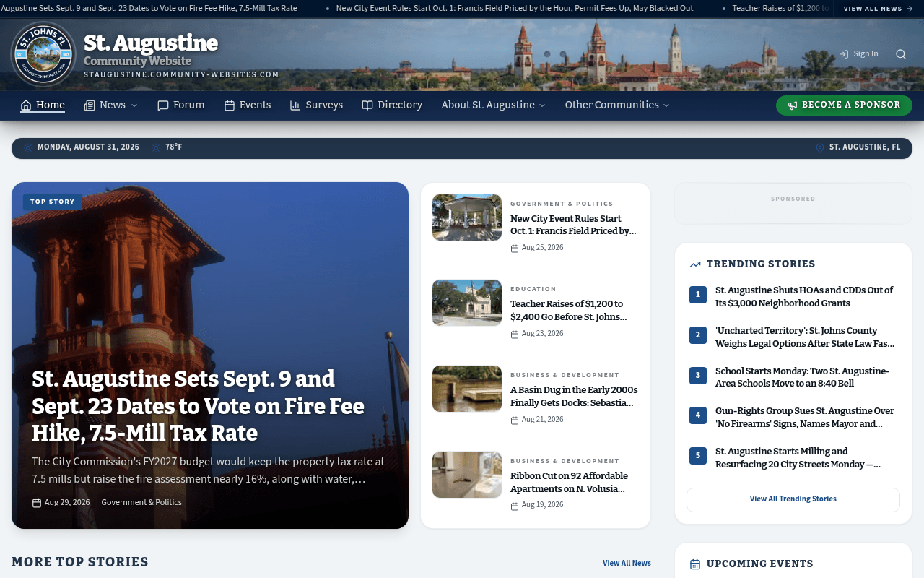Click the sun icon beside the date

28,147
